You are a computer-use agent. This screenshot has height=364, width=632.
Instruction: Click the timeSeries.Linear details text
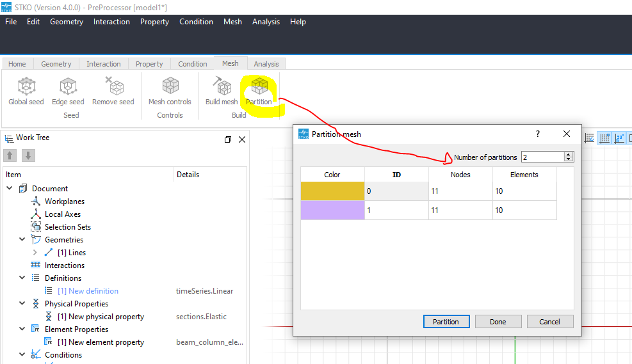point(204,290)
